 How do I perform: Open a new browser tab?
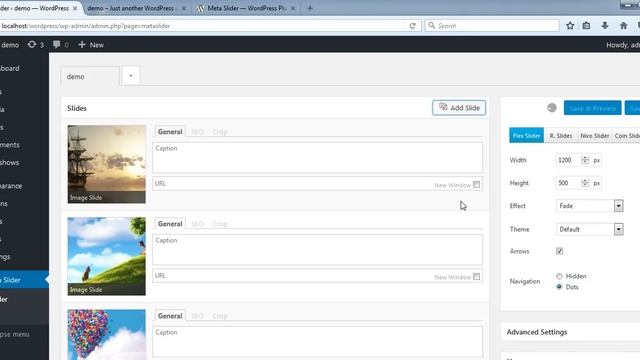pos(310,8)
